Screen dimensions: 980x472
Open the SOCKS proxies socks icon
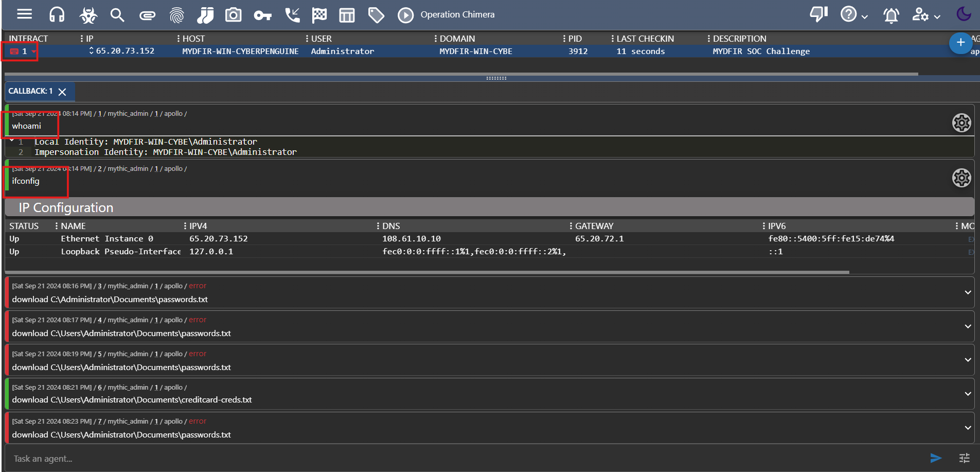click(205, 15)
